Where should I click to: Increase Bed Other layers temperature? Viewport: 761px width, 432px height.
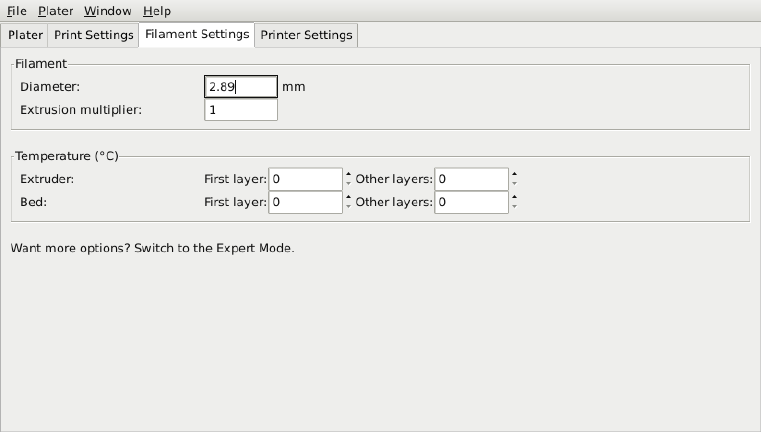[514, 197]
